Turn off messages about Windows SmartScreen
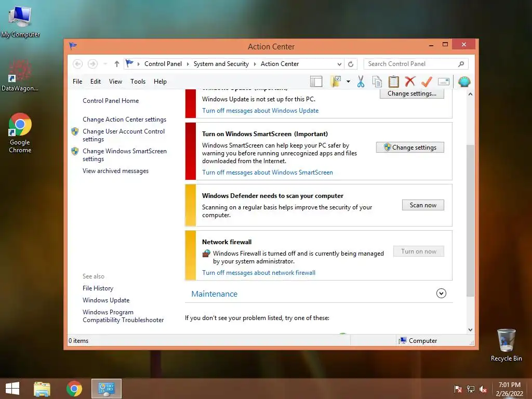The width and height of the screenshot is (532, 399). pyautogui.click(x=268, y=172)
